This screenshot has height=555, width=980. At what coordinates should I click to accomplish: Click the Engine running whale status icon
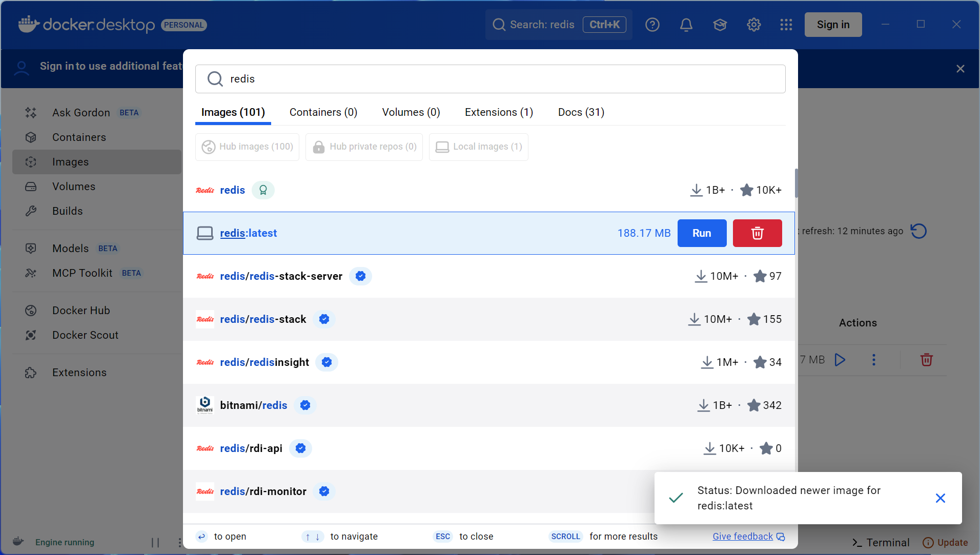coord(18,542)
